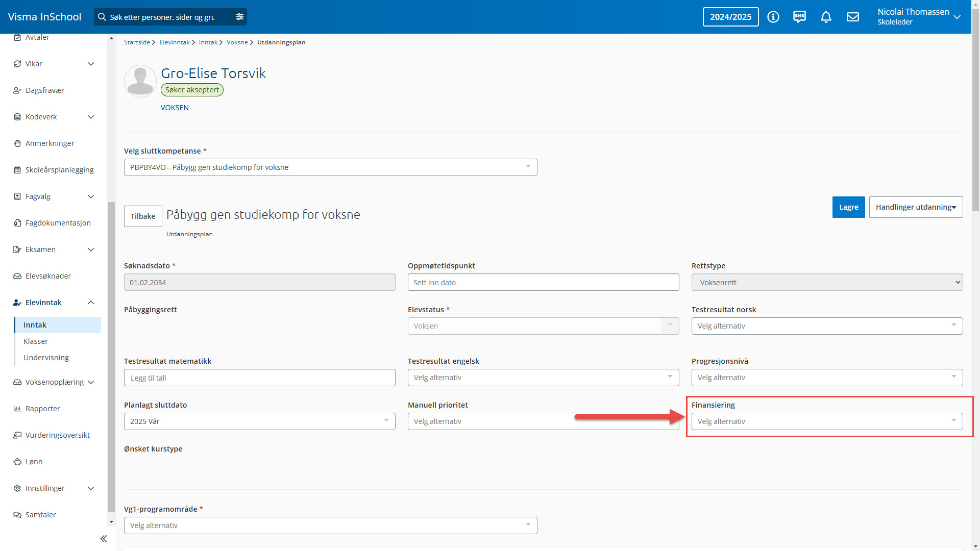Collapse the Elevinntak menu chevron
The image size is (980, 551).
[91, 303]
